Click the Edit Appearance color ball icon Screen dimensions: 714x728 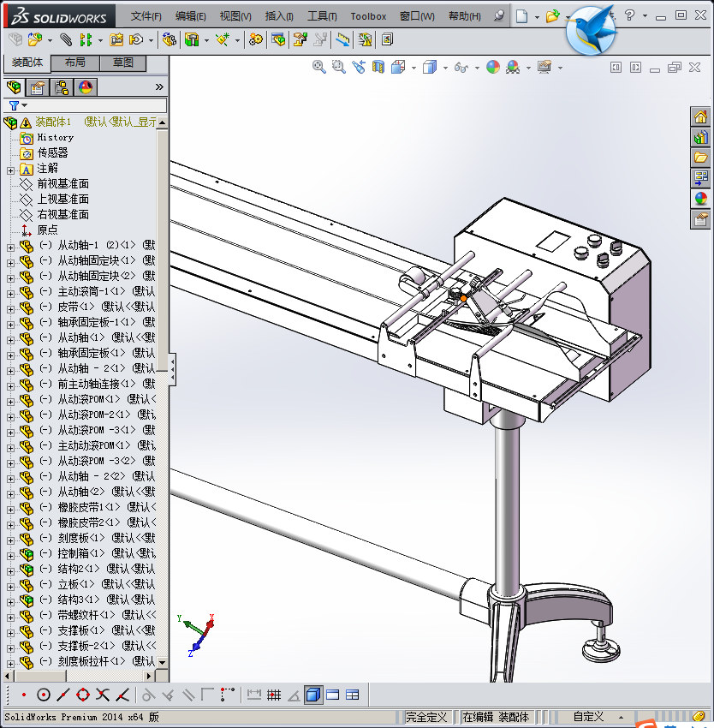pyautogui.click(x=493, y=68)
